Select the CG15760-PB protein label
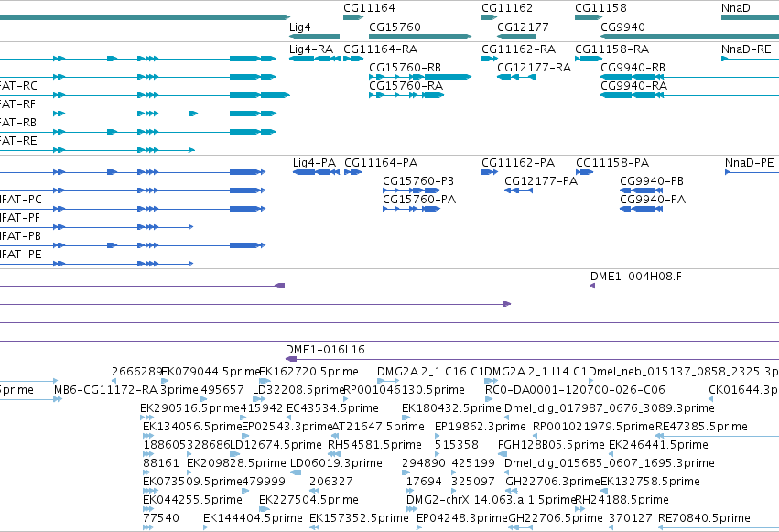The height and width of the screenshot is (532, 779). pyautogui.click(x=418, y=181)
